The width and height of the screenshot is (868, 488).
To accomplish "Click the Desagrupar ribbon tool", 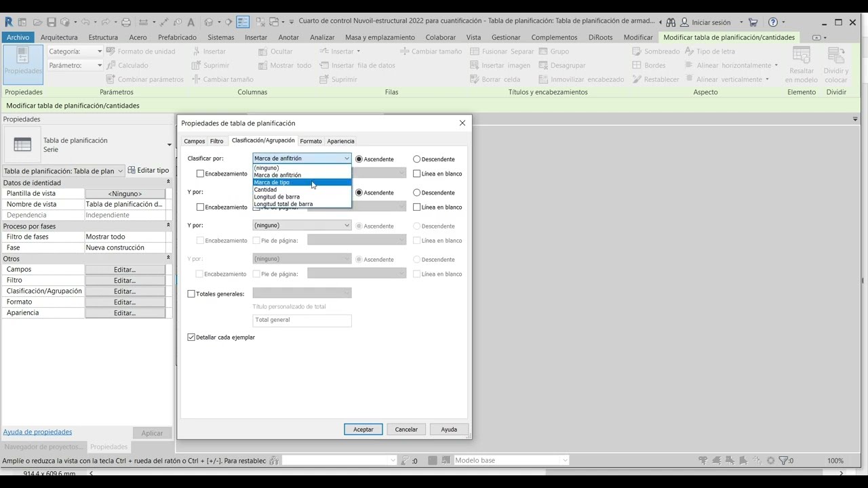I will tap(561, 65).
